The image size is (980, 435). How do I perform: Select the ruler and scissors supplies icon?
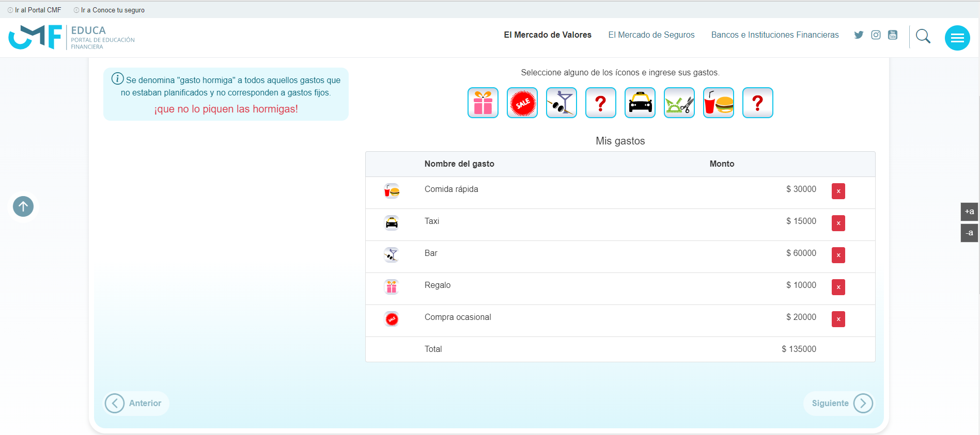(x=679, y=103)
